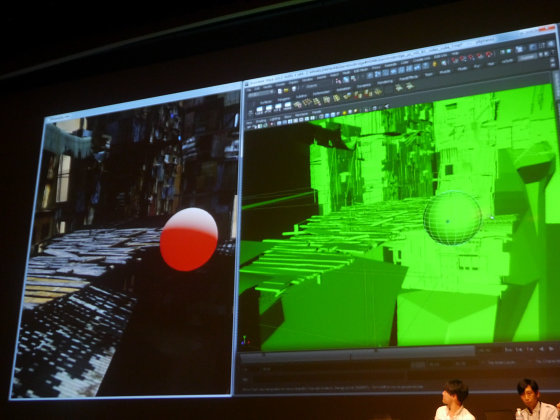Click the fourth blue-white shelf icon
Screen dimensions: 560x420
[288, 106]
